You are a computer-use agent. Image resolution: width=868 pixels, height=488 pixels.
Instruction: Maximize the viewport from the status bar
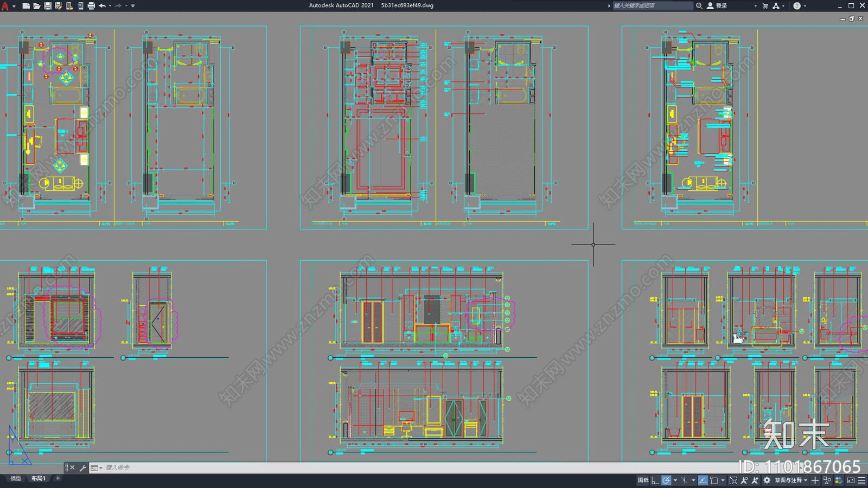click(733, 480)
